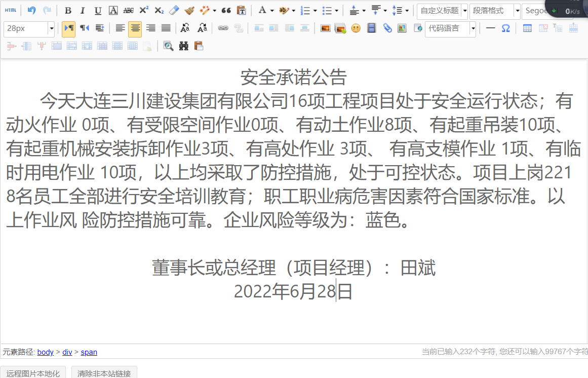The height and width of the screenshot is (378, 588).
Task: Open the line spacing options arrow
Action: coord(407,11)
